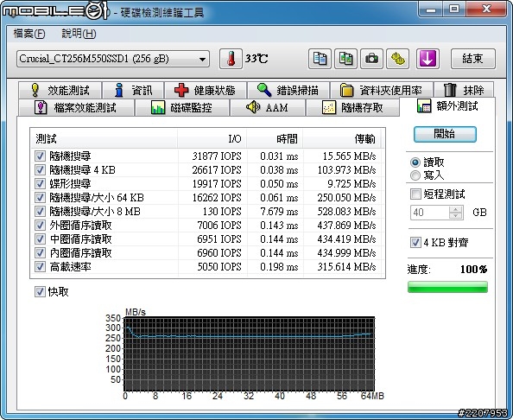513x420 pixels.
Task: Click the camera save screenshot icon
Action: pyautogui.click(x=371, y=59)
